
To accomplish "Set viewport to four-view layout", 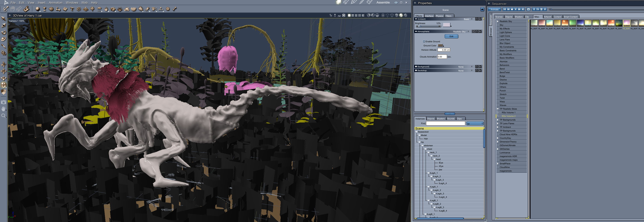I will point(359,15).
